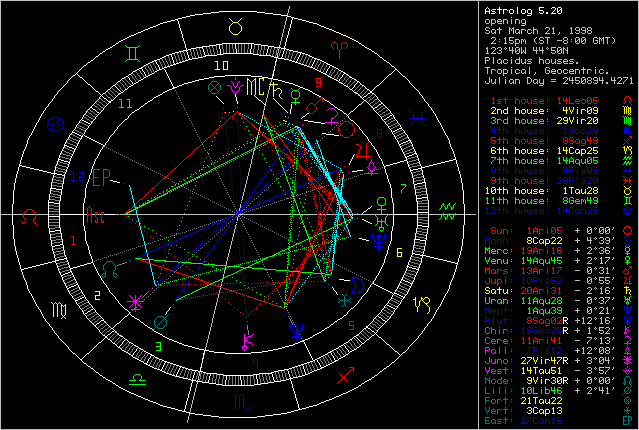Viewport: 639px width, 430px height.
Task: Click house number 11 on the wheel
Action: (125, 104)
